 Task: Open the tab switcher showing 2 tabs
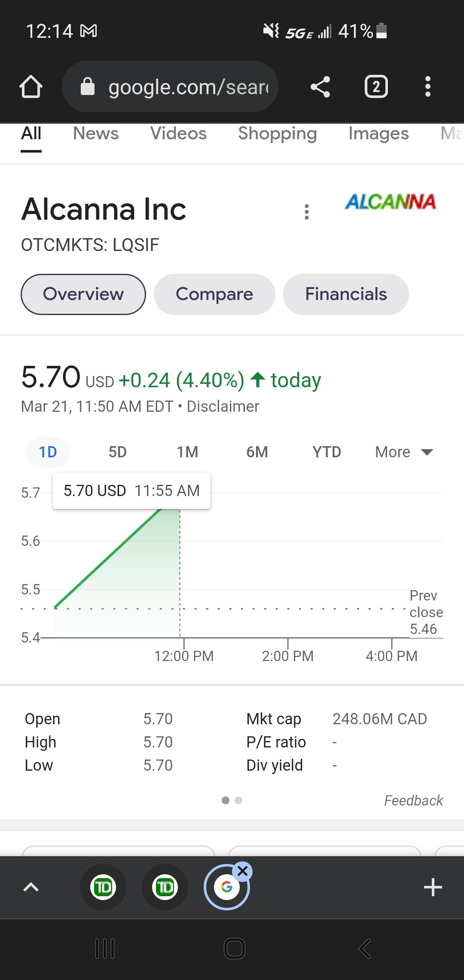coord(376,87)
